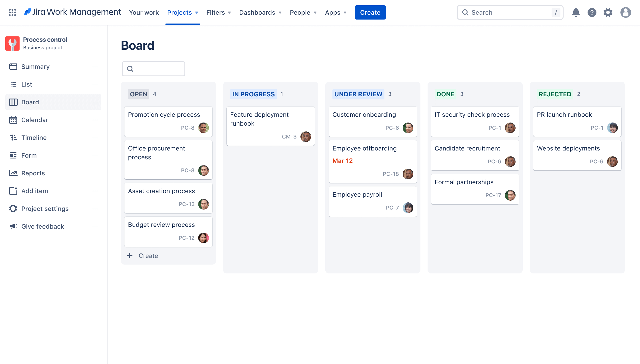The height and width of the screenshot is (364, 640).
Task: Click the Board icon in sidebar
Action: [13, 102]
